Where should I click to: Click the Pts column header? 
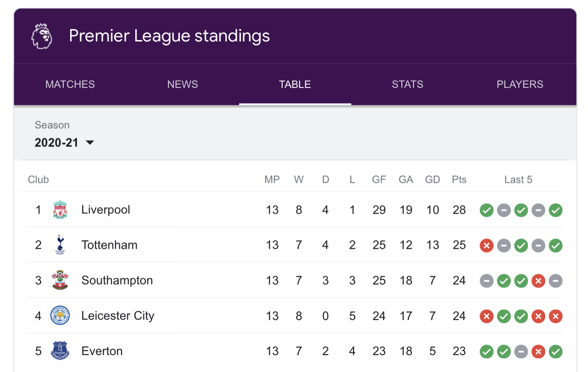point(459,180)
